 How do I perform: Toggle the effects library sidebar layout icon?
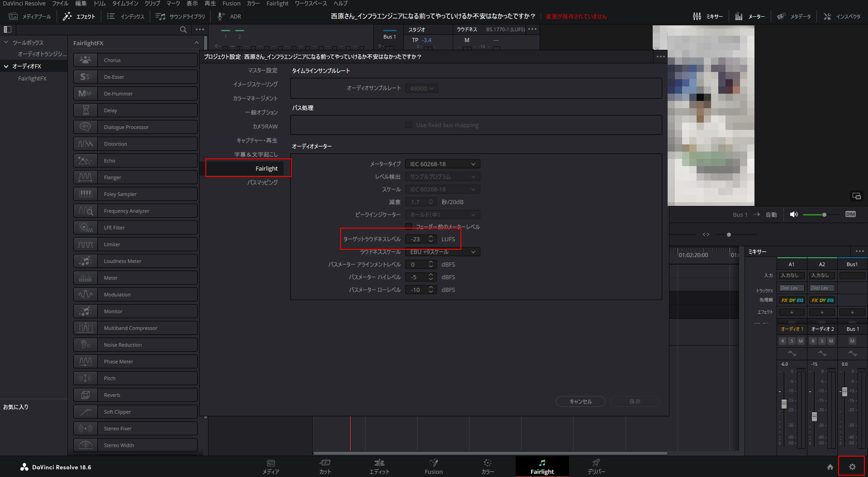click(x=8, y=29)
